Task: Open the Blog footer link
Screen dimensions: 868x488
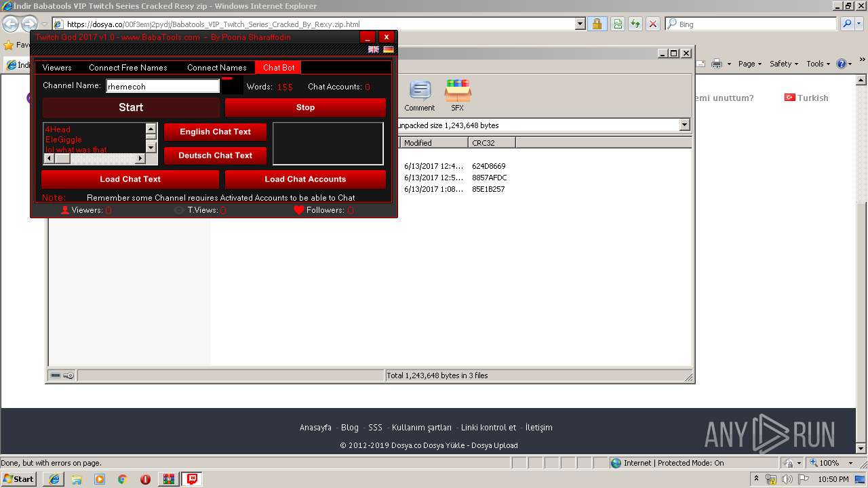Action: point(350,428)
